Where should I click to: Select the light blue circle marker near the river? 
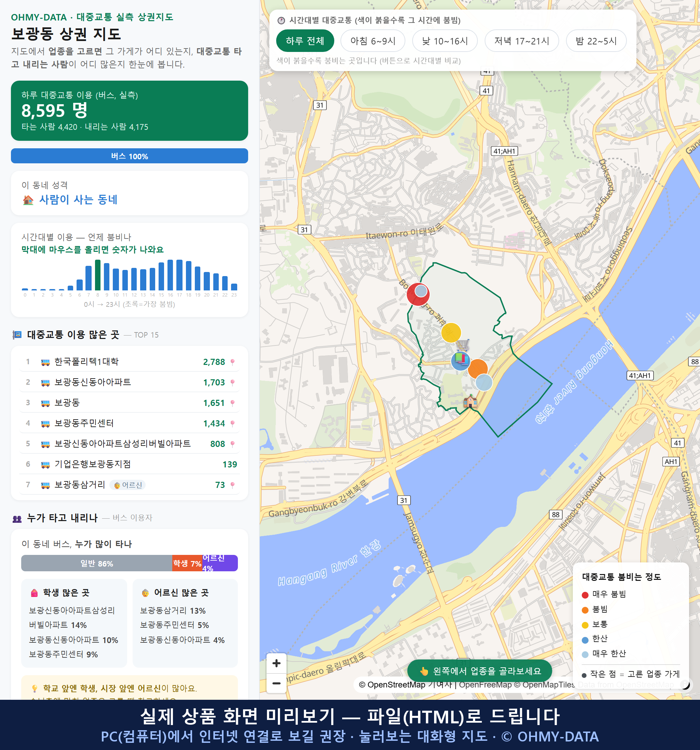coord(484,382)
